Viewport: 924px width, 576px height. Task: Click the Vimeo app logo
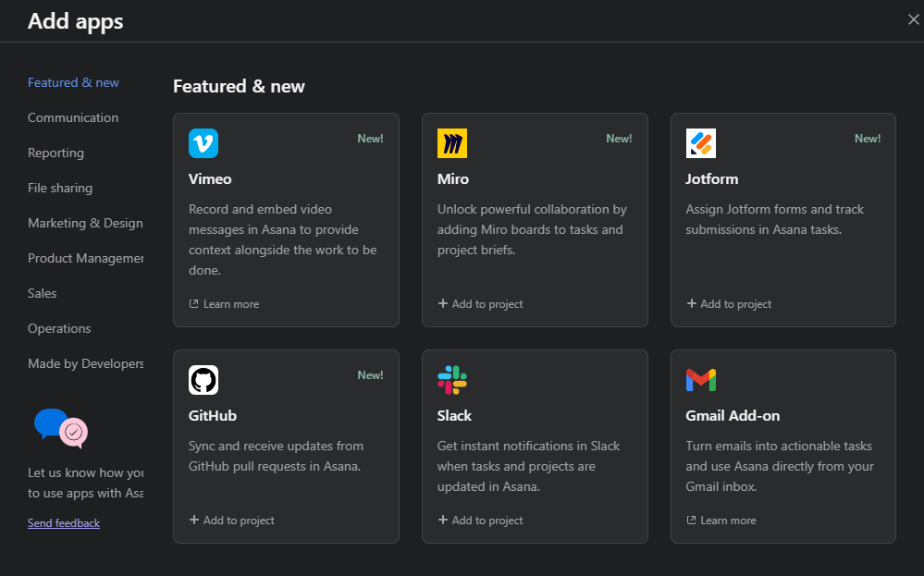click(203, 143)
